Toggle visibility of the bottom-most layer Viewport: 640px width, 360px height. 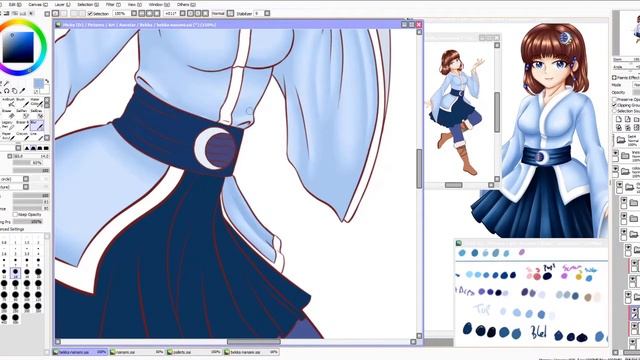[x=634, y=342]
